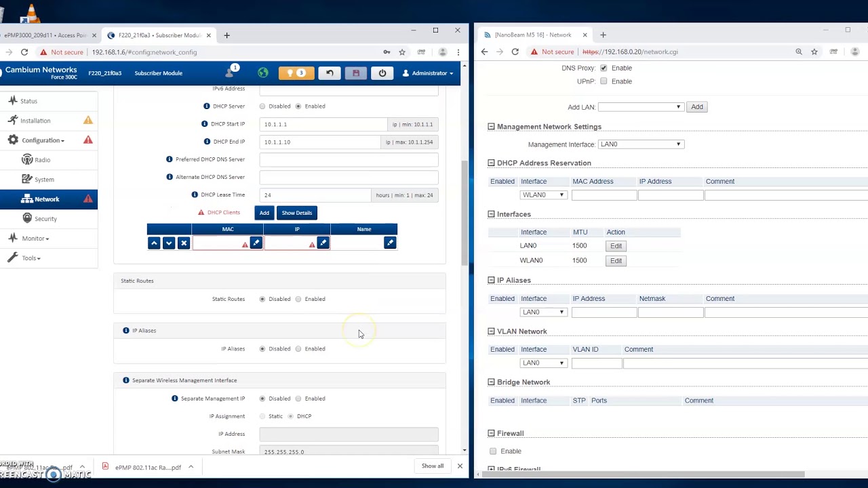Click Edit button for WLAN0 interface
The width and height of the screenshot is (868, 488).
pos(616,261)
